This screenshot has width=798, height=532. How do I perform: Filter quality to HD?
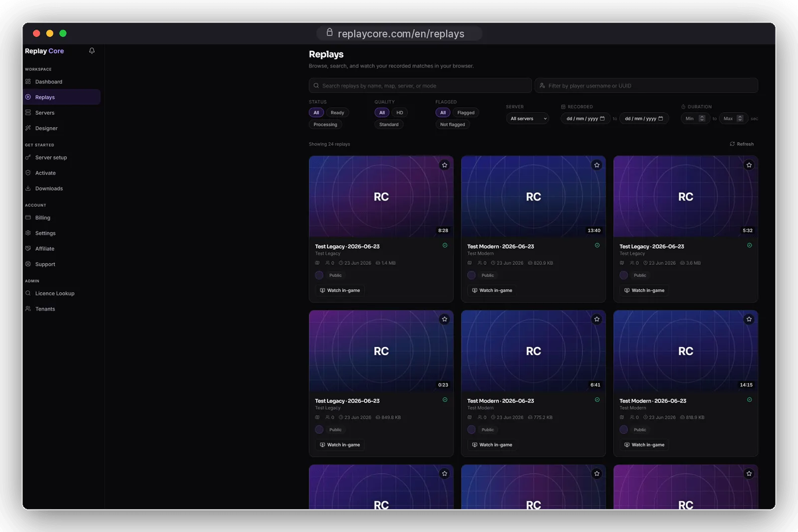point(399,113)
